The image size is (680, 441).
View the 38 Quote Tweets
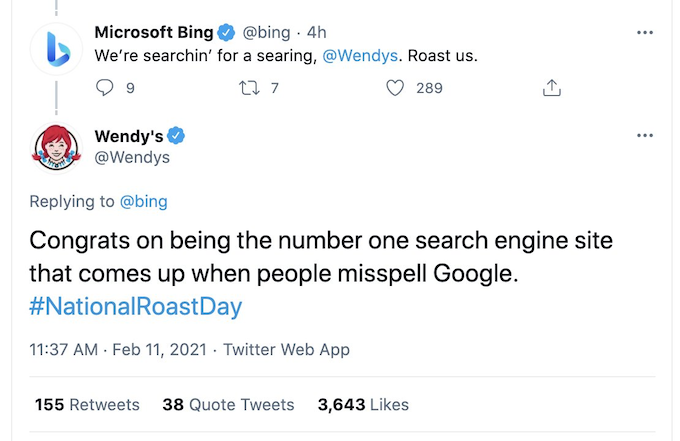click(x=228, y=404)
